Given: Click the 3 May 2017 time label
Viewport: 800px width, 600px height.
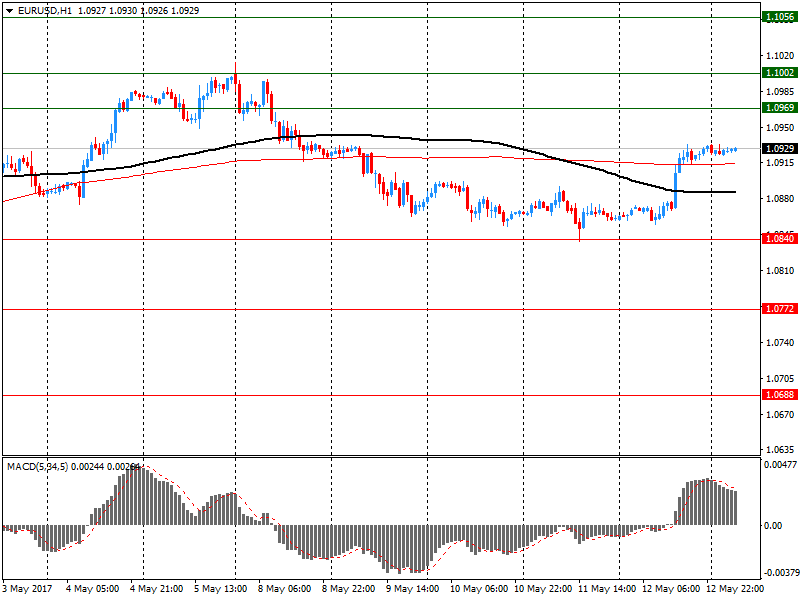Looking at the screenshot, I should point(27,589).
